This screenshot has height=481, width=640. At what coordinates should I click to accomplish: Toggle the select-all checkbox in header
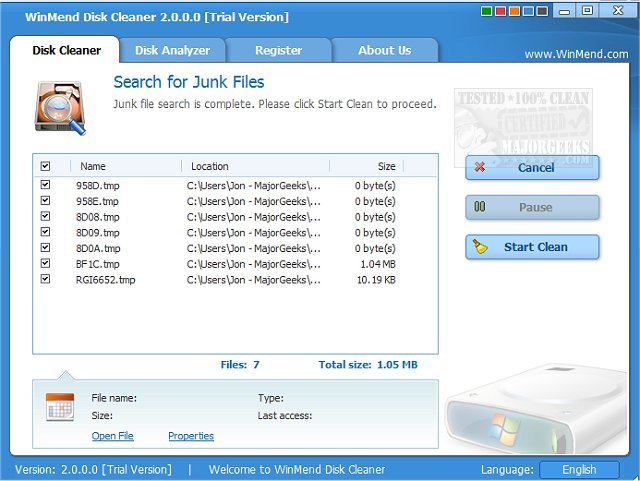pos(45,166)
